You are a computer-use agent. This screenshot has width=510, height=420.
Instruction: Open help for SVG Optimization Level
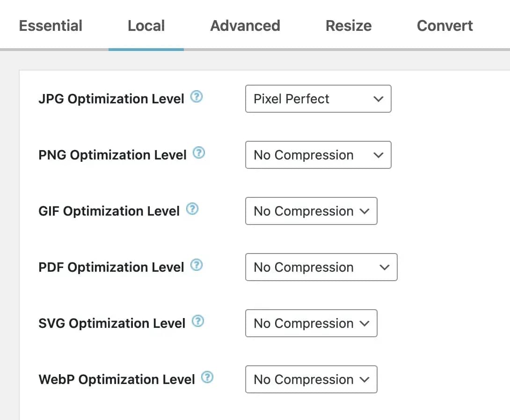click(x=198, y=321)
